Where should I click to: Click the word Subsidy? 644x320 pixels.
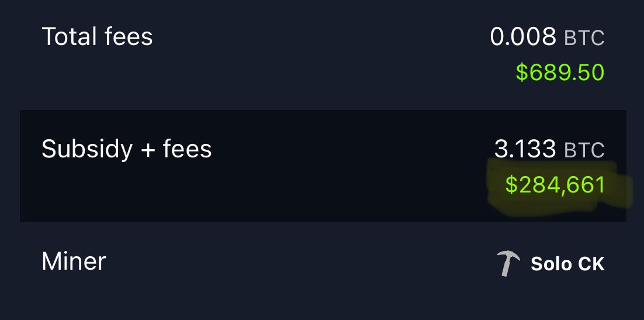tap(86, 150)
